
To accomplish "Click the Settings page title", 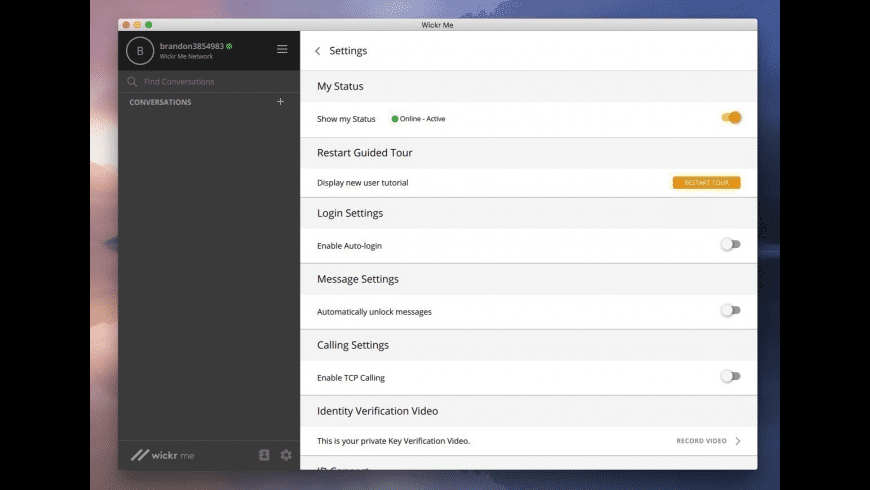I will tap(348, 50).
